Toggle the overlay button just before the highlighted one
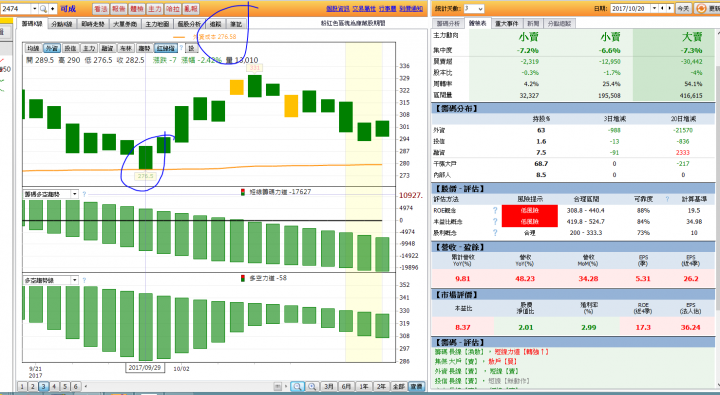The image size is (720, 395). pyautogui.click(x=144, y=48)
